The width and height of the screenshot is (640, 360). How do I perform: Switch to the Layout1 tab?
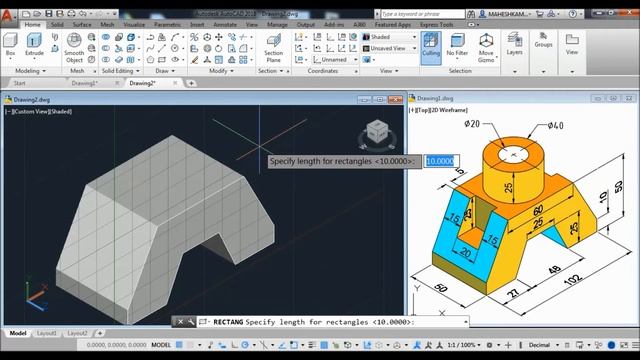(x=47, y=333)
